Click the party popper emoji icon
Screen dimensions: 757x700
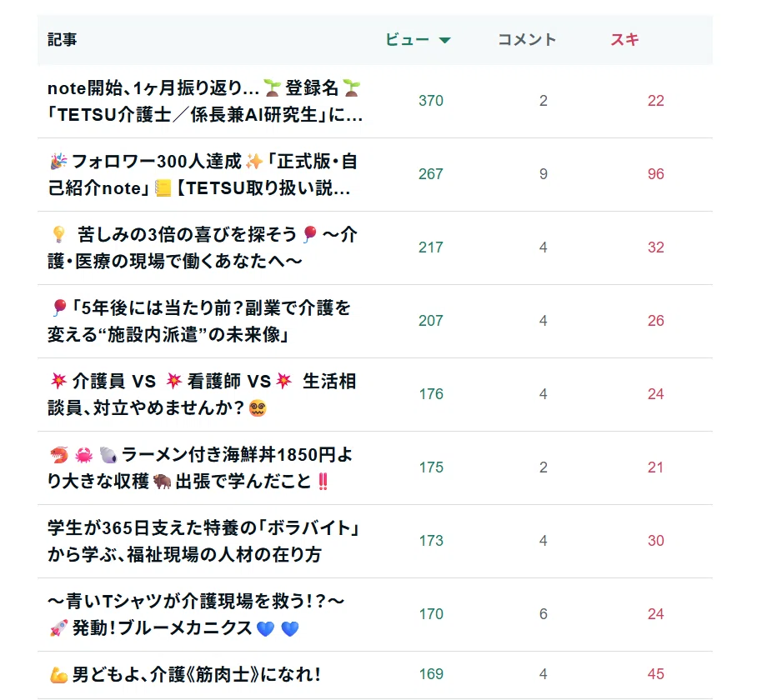pyautogui.click(x=58, y=162)
